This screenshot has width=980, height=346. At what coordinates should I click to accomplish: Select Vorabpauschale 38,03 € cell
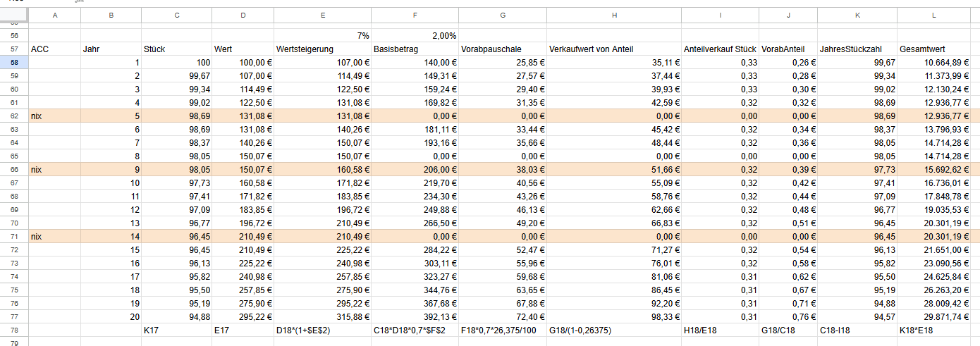(502, 170)
